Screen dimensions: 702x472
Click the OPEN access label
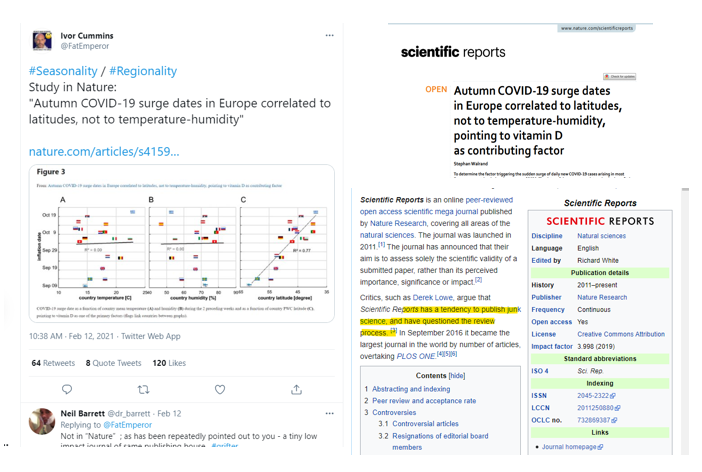click(x=436, y=90)
